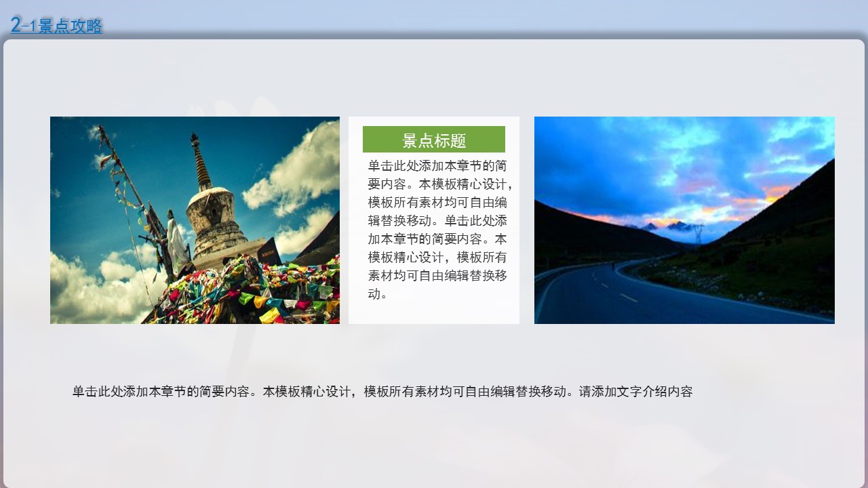Click the "2-1景点攻略" slide heading

pyautogui.click(x=57, y=26)
